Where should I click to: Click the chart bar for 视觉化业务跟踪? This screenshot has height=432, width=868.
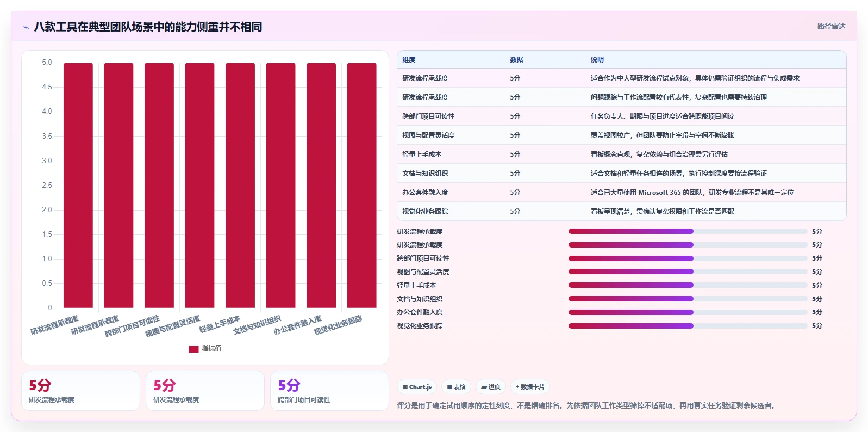click(362, 186)
